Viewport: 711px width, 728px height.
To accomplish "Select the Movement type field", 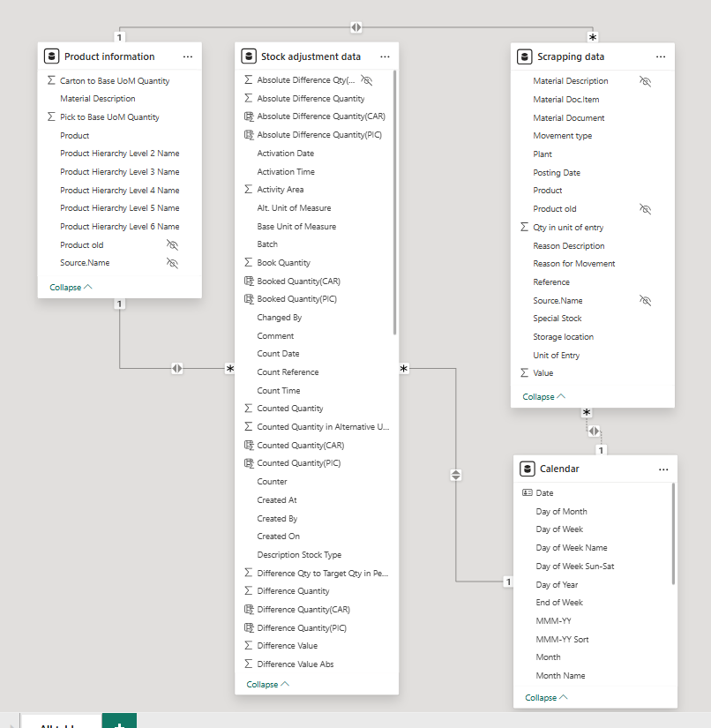I will [563, 136].
